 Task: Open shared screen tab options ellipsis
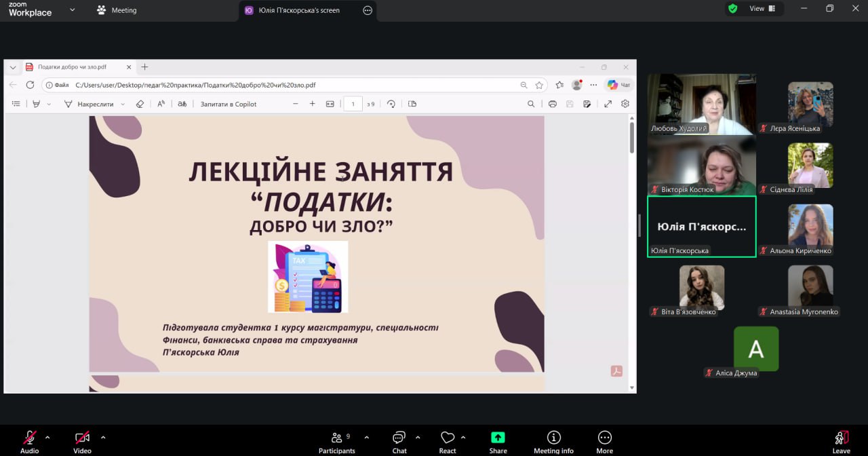pyautogui.click(x=368, y=10)
